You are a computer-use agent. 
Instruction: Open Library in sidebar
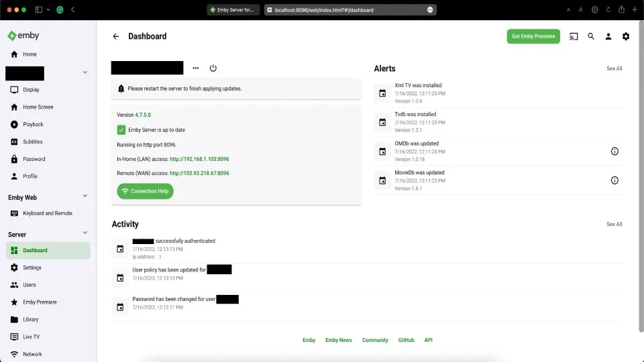coord(48,319)
